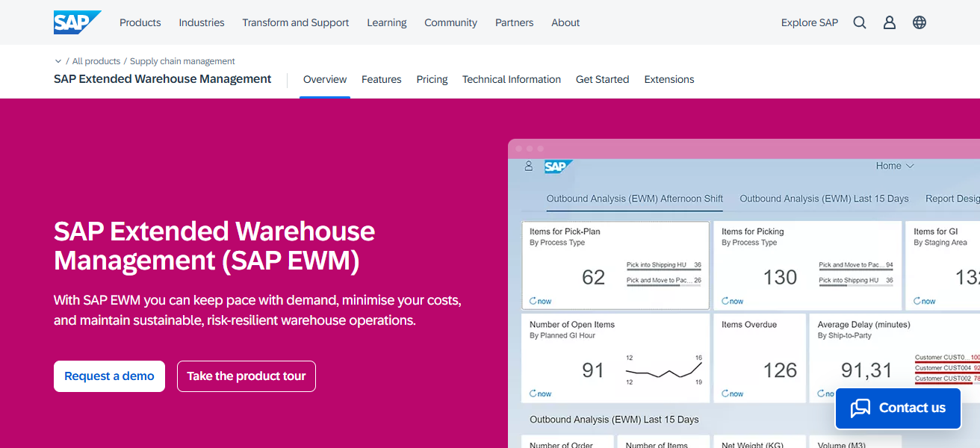This screenshot has height=448, width=980.
Task: Click refresh icon on Items for Picking tile
Action: coord(725,301)
